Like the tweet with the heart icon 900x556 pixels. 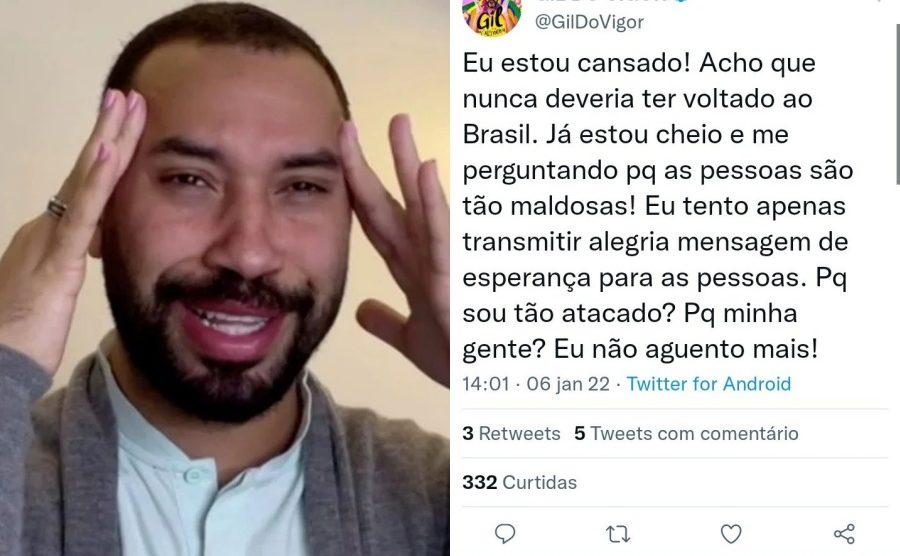point(731,534)
